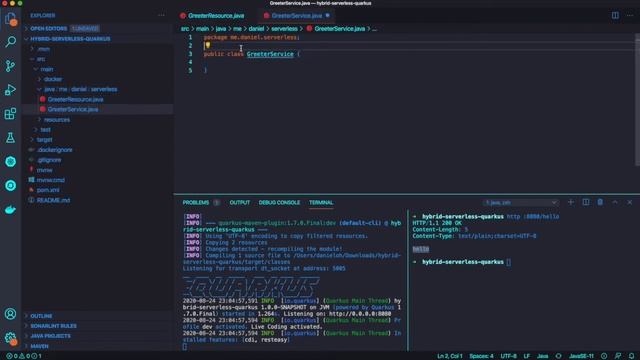Close the bottom panel with X
The image size is (640, 360).
pyautogui.click(x=629, y=202)
